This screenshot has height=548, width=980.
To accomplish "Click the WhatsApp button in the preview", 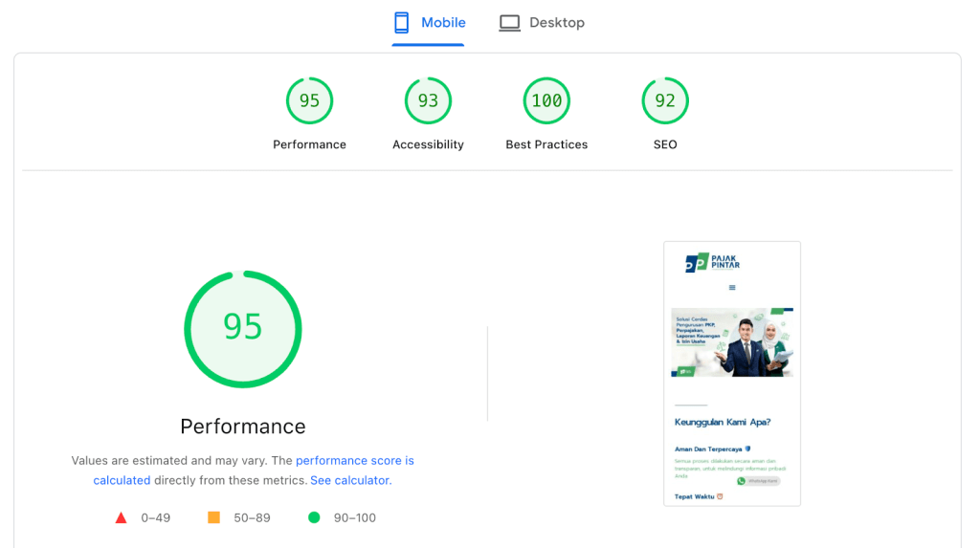I will tap(758, 481).
